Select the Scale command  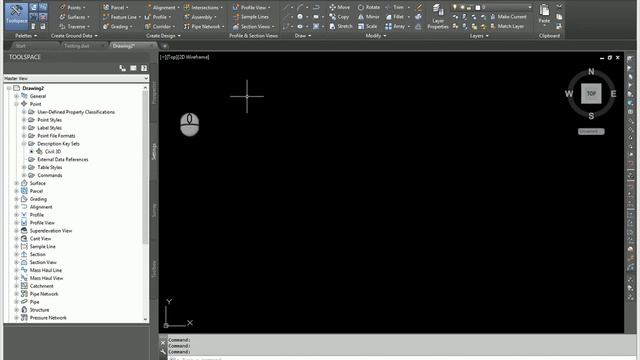click(367, 26)
